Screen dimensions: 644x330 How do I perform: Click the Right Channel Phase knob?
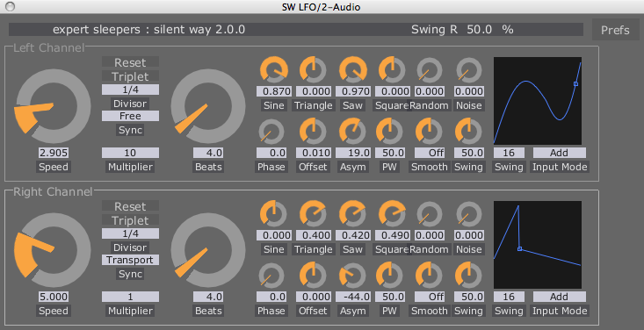[x=271, y=276]
